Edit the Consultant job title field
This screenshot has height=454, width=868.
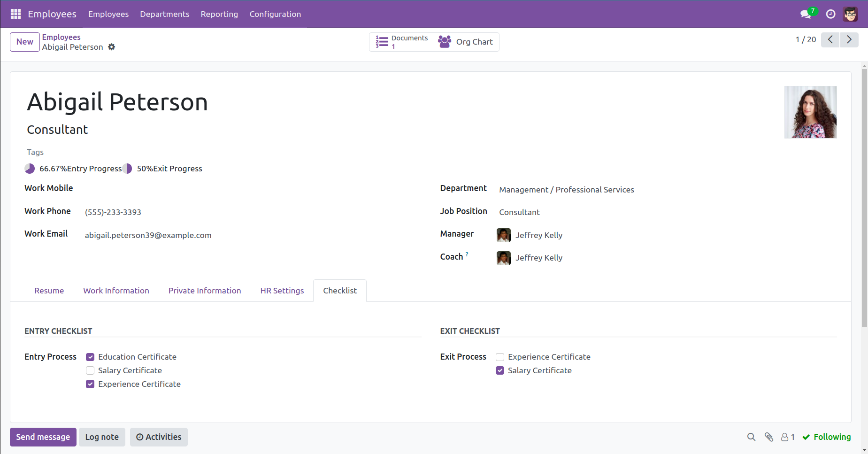click(57, 130)
